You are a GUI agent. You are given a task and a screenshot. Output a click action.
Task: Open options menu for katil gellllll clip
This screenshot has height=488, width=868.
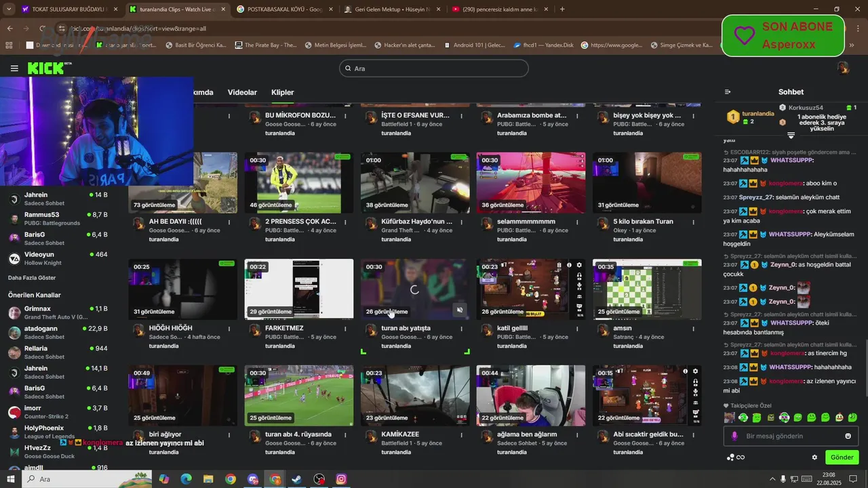[x=578, y=328]
